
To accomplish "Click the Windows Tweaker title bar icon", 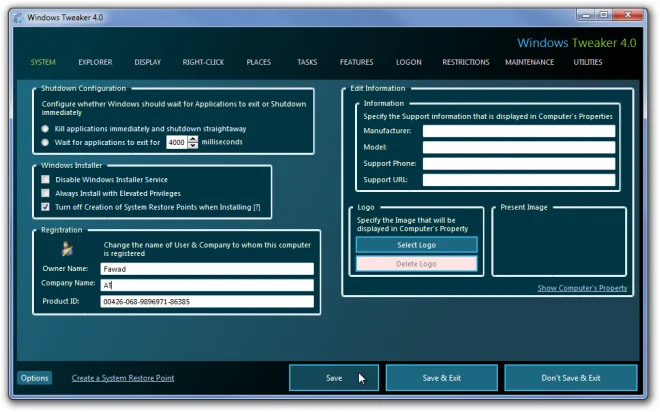I will (19, 18).
